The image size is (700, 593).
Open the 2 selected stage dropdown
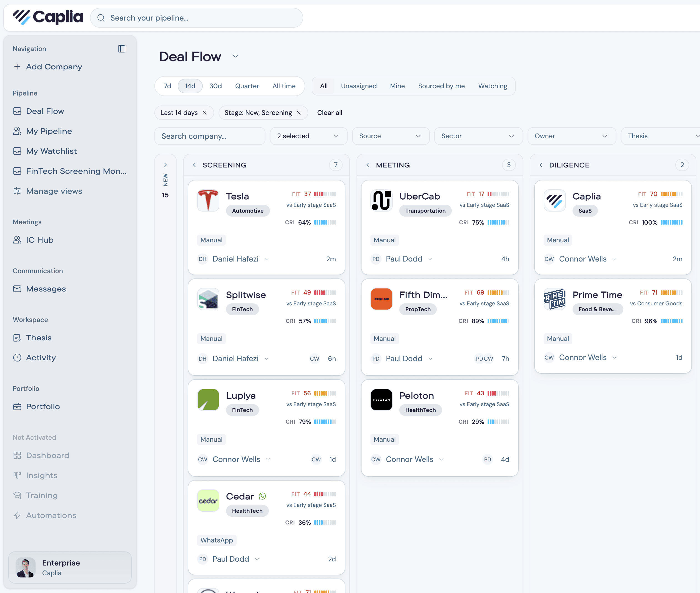pyautogui.click(x=309, y=136)
